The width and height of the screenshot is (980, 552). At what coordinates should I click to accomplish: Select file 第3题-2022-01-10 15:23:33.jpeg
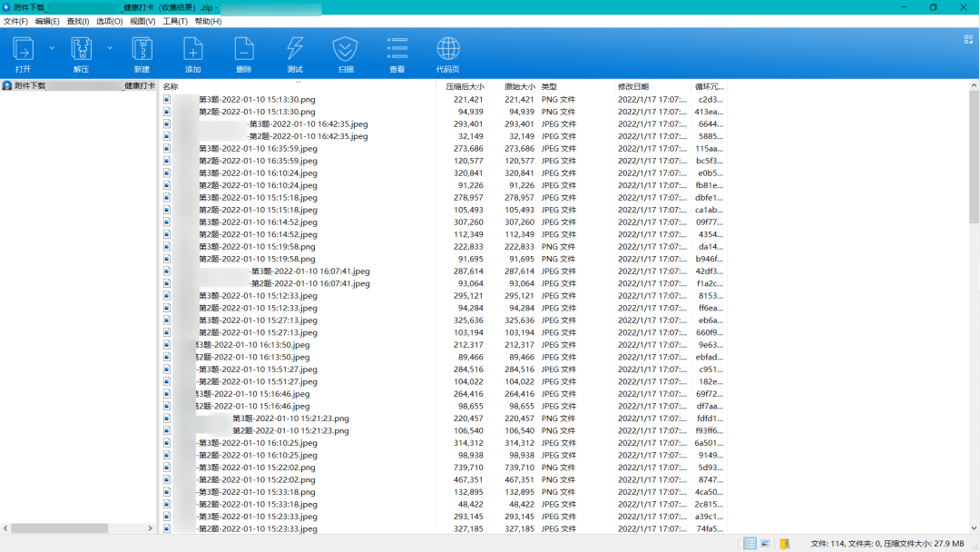coord(257,517)
